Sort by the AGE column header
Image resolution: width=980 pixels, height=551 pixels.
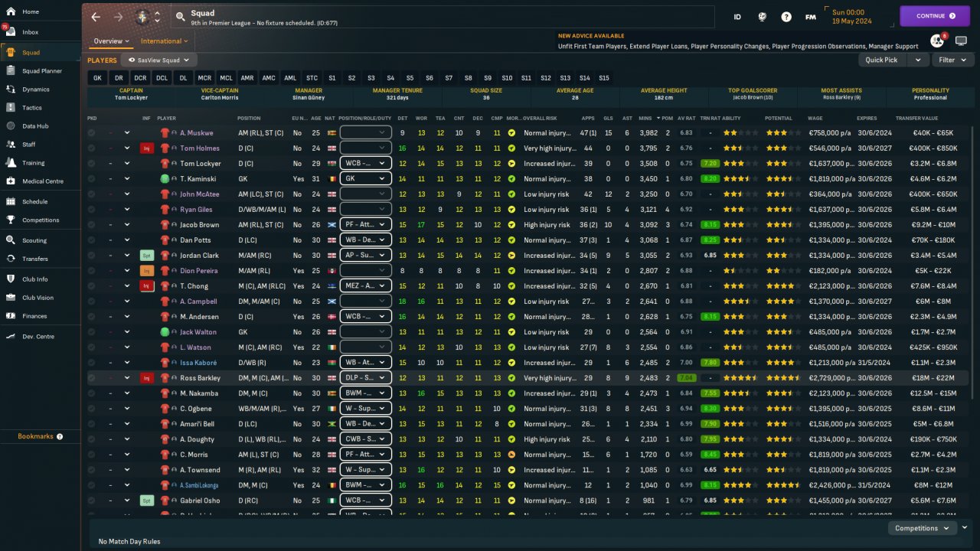[x=315, y=119]
